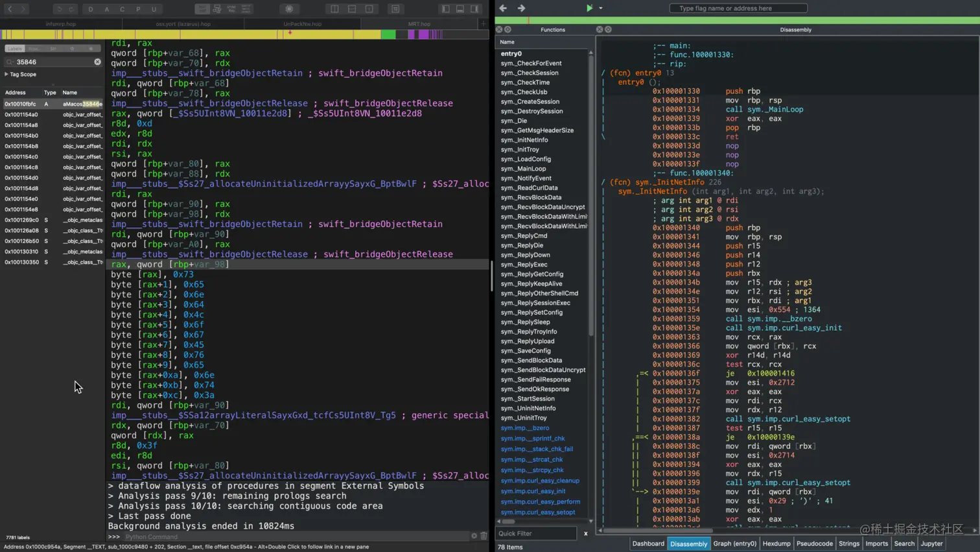Clear Quick Filter with x button
The width and height of the screenshot is (980, 552).
[x=585, y=533]
